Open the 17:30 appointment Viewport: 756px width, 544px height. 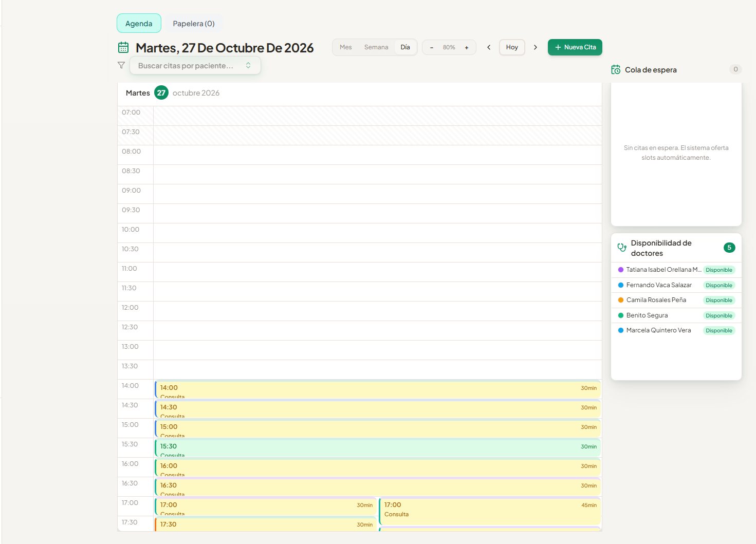(266, 524)
